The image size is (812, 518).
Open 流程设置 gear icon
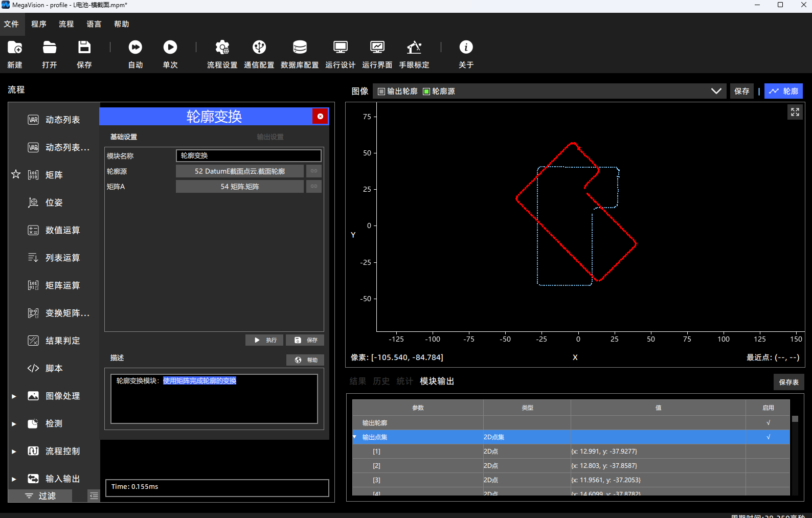(222, 48)
